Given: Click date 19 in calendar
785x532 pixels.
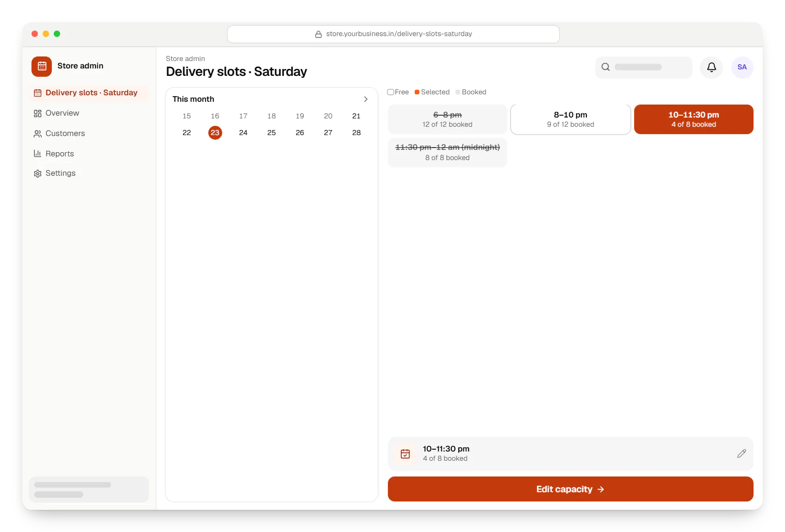Looking at the screenshot, I should coord(300,116).
